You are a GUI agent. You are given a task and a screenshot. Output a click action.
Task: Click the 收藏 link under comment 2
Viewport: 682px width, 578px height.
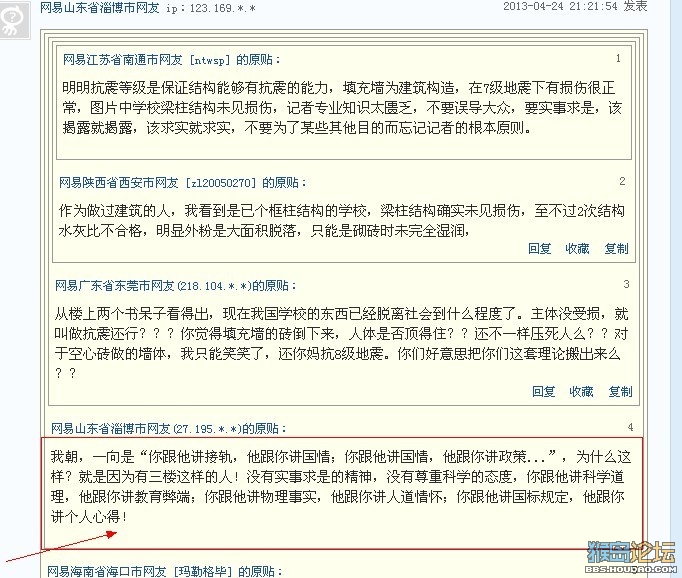click(x=577, y=248)
